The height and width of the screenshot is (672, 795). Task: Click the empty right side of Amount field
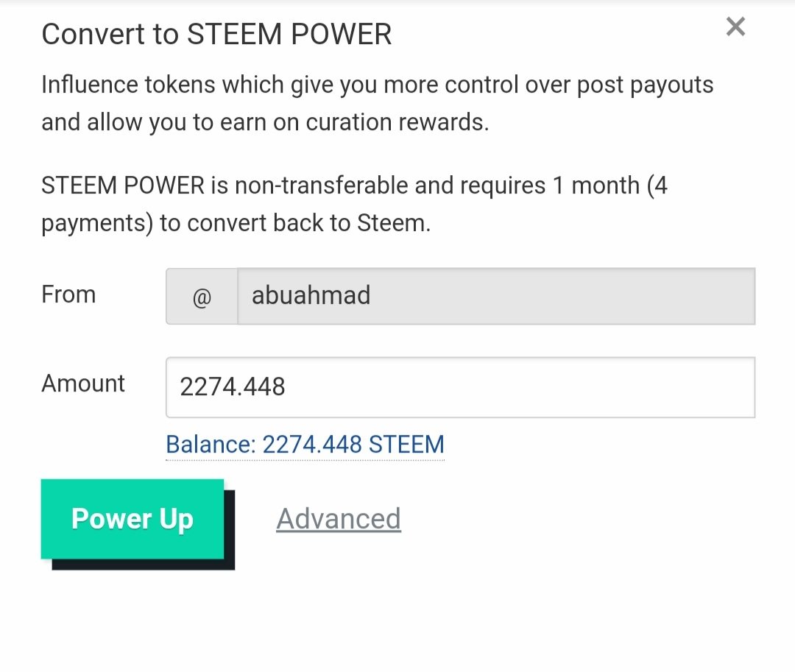point(558,388)
